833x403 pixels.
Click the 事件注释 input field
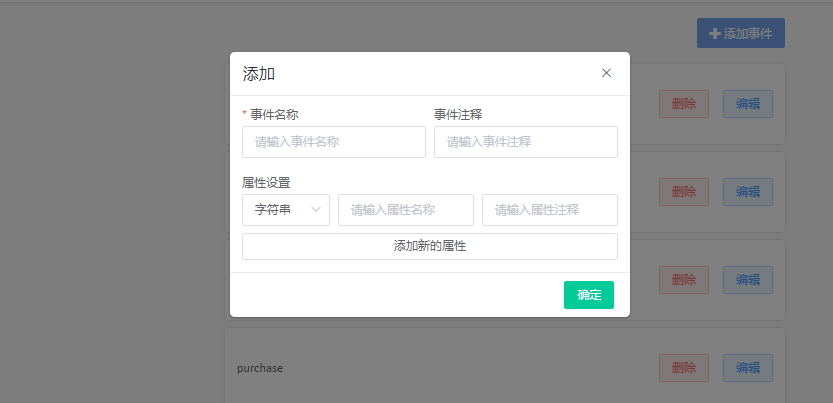(x=525, y=142)
